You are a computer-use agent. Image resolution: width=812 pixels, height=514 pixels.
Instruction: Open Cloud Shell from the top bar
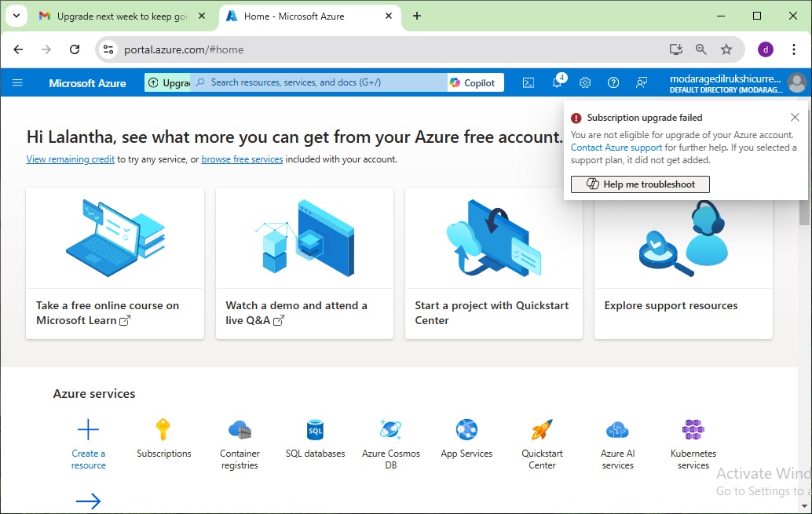tap(529, 83)
